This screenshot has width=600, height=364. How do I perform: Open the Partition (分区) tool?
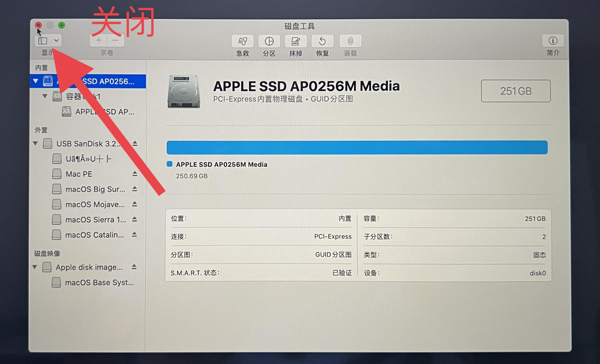point(269,41)
